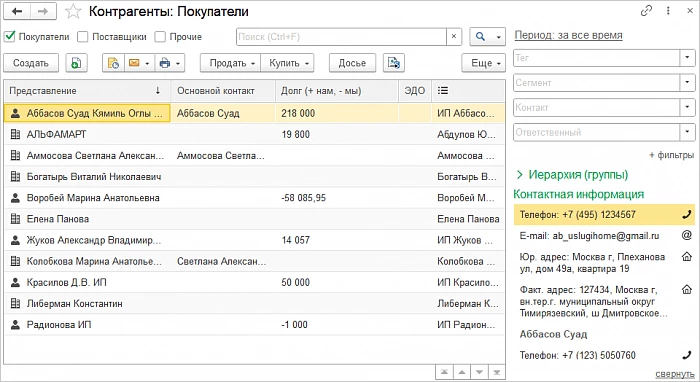Move up one row with the up arrow
This screenshot has width=700, height=382.
[x=462, y=372]
